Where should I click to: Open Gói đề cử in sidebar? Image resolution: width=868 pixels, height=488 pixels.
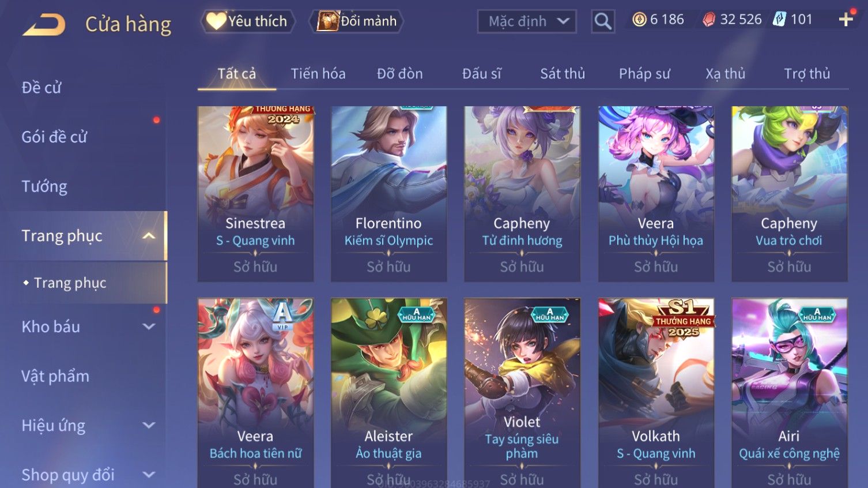click(x=54, y=137)
